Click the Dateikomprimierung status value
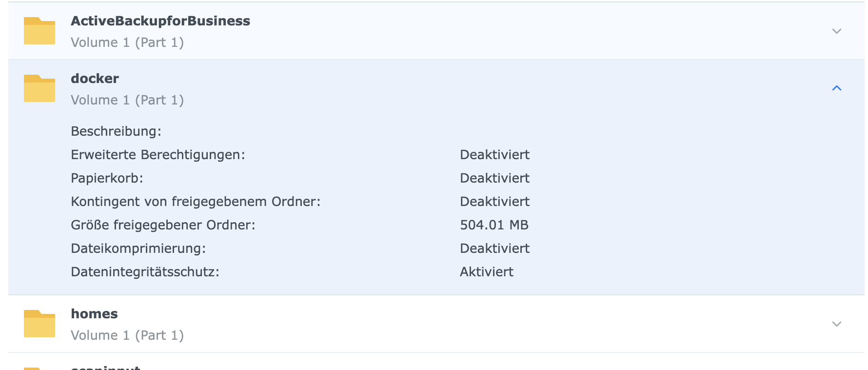The width and height of the screenshot is (868, 370). point(494,248)
